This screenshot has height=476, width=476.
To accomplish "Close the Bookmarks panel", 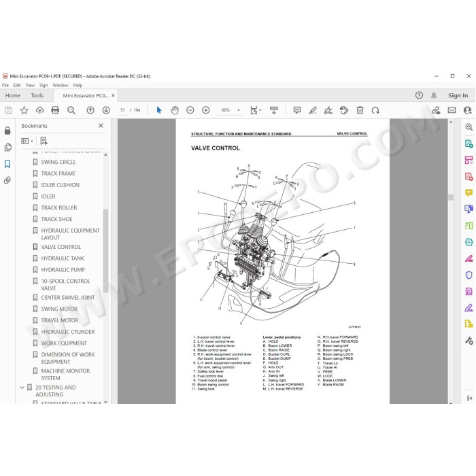I will [x=101, y=125].
